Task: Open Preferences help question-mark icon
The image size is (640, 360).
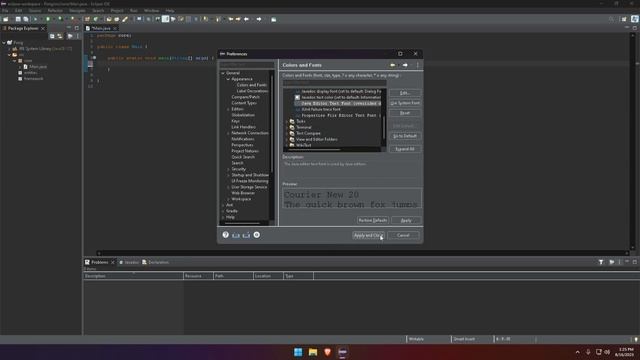Action: pos(225,235)
